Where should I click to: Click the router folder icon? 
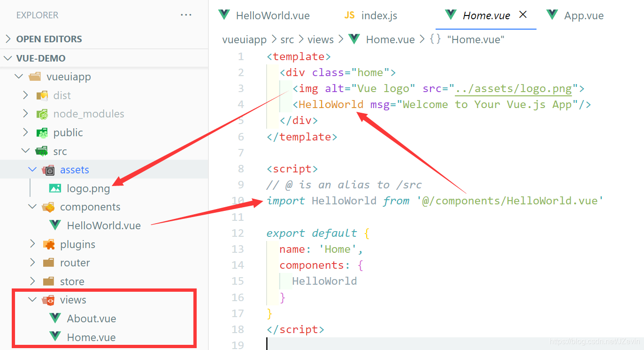pyautogui.click(x=49, y=263)
